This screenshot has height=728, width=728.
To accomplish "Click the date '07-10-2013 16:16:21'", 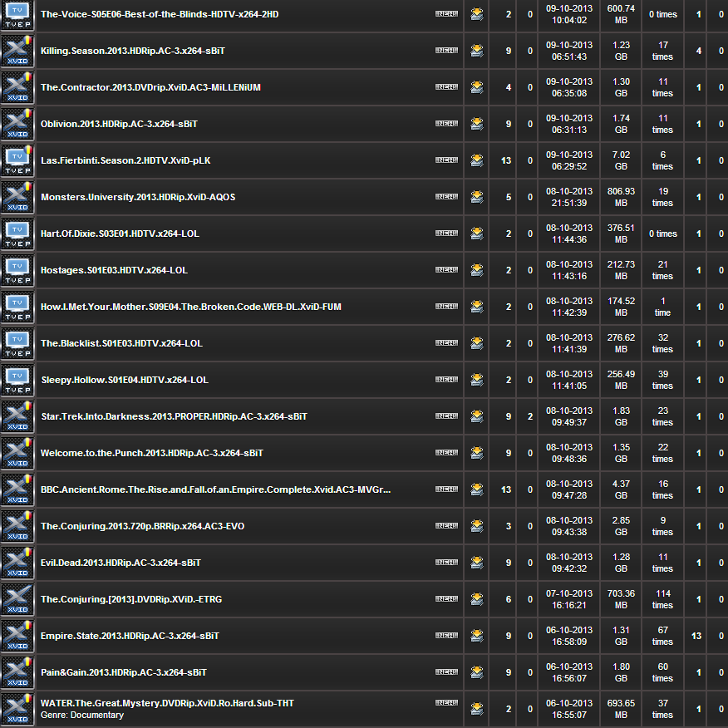I will [x=569, y=599].
